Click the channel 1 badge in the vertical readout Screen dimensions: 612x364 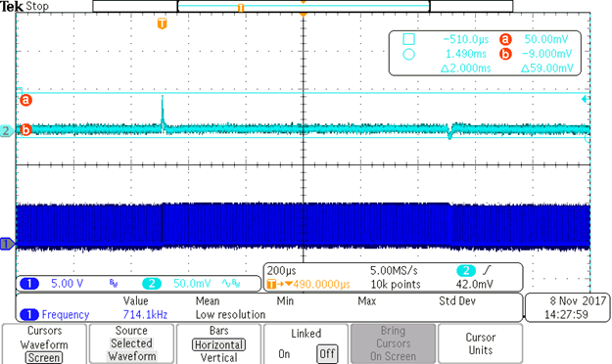(x=29, y=284)
